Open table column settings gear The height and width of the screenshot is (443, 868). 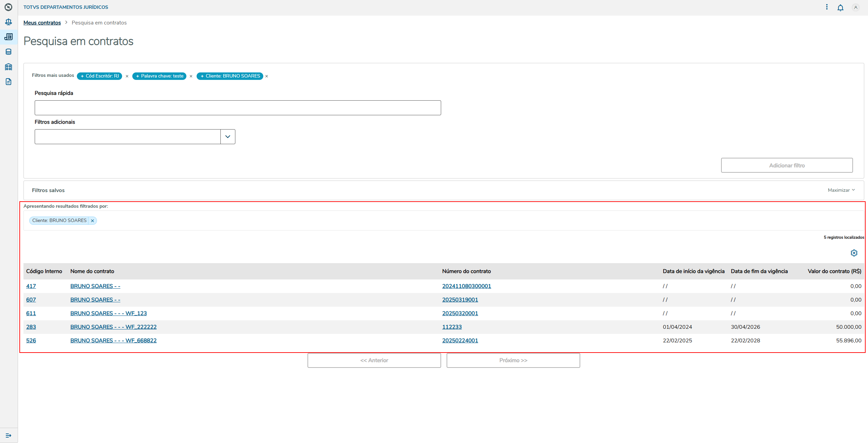point(854,253)
